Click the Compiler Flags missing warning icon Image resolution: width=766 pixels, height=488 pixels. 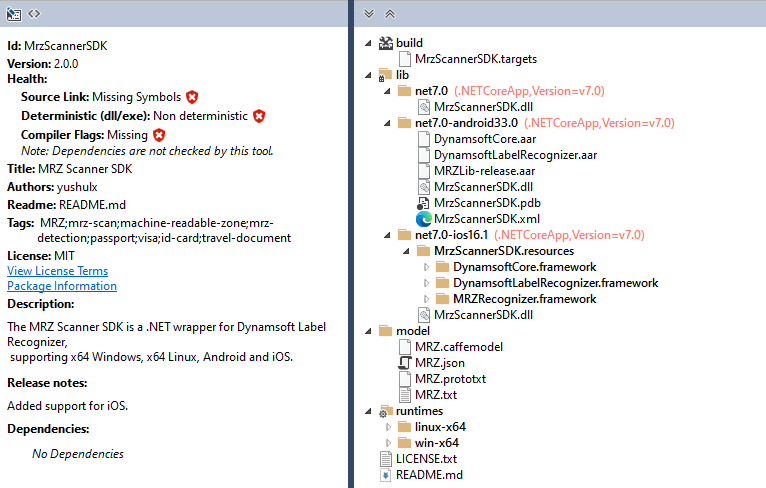tap(159, 134)
